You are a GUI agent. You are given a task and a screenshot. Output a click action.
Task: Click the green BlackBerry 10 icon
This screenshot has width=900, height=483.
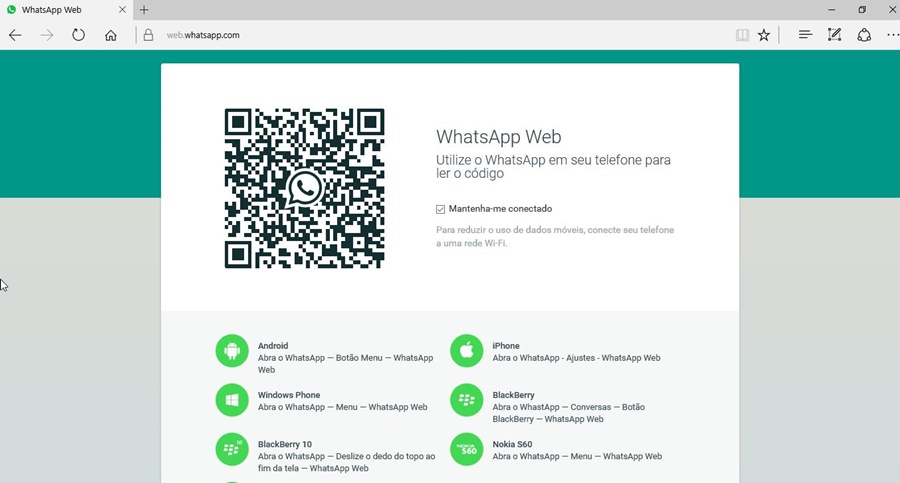pyautogui.click(x=232, y=450)
